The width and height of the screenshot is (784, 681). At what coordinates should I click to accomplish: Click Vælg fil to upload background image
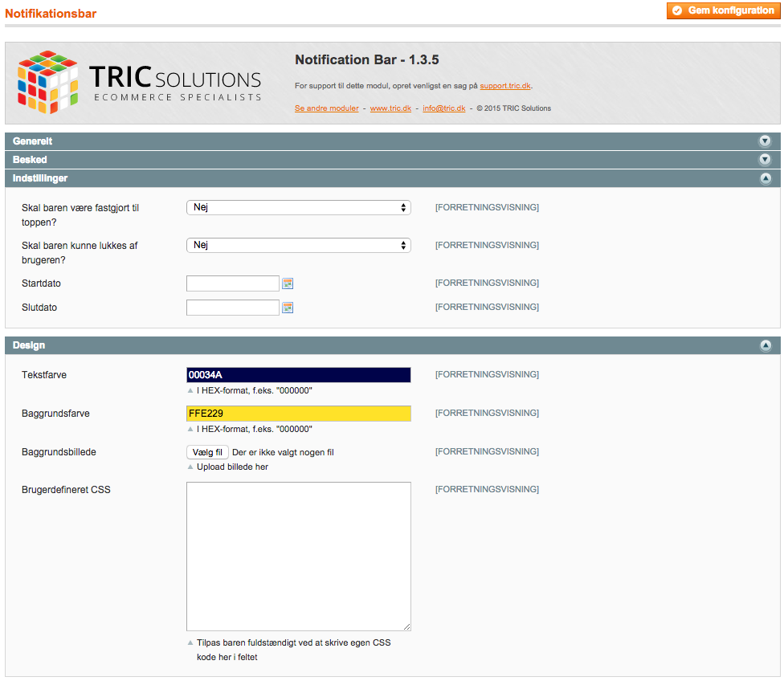(208, 452)
